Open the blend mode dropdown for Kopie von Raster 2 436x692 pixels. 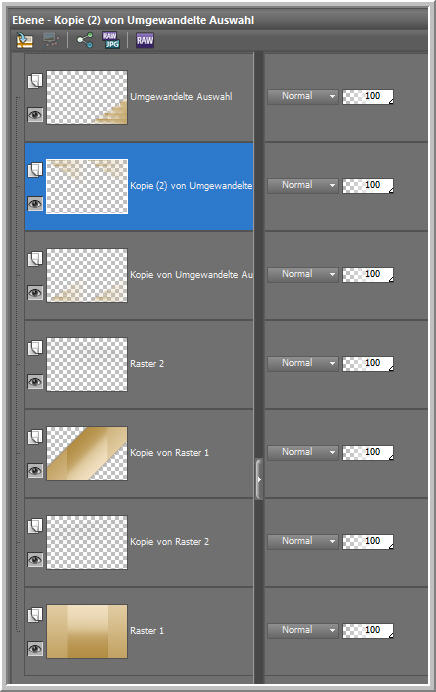tap(303, 541)
